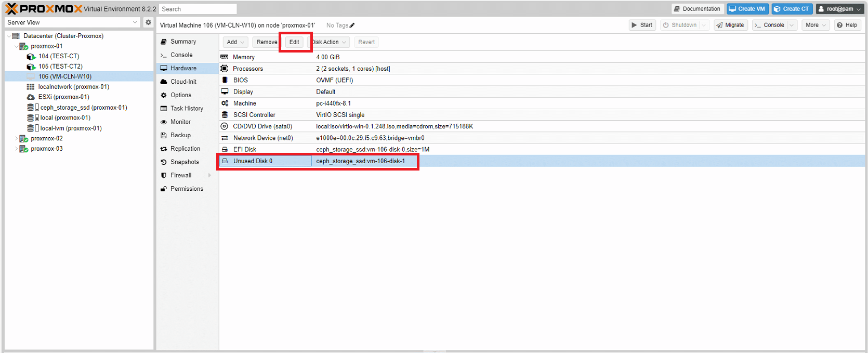Click Datacenter server icon in tree
This screenshot has width=868, height=353.
click(x=16, y=36)
